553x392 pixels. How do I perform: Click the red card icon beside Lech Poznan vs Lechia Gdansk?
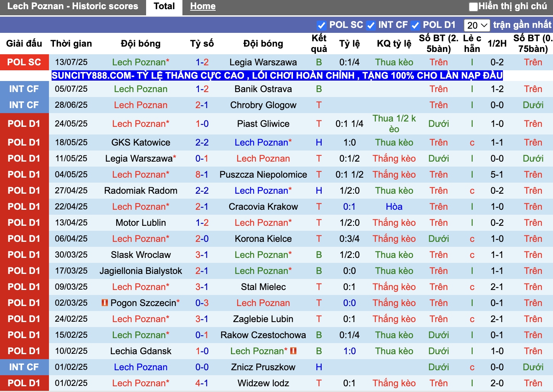(x=293, y=351)
